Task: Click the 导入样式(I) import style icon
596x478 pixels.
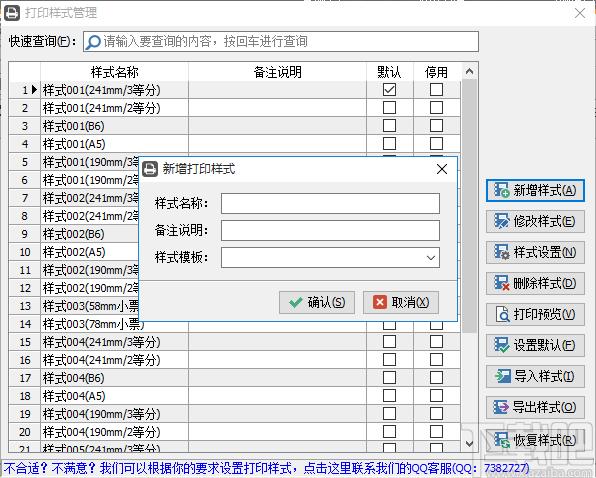Action: coord(502,376)
